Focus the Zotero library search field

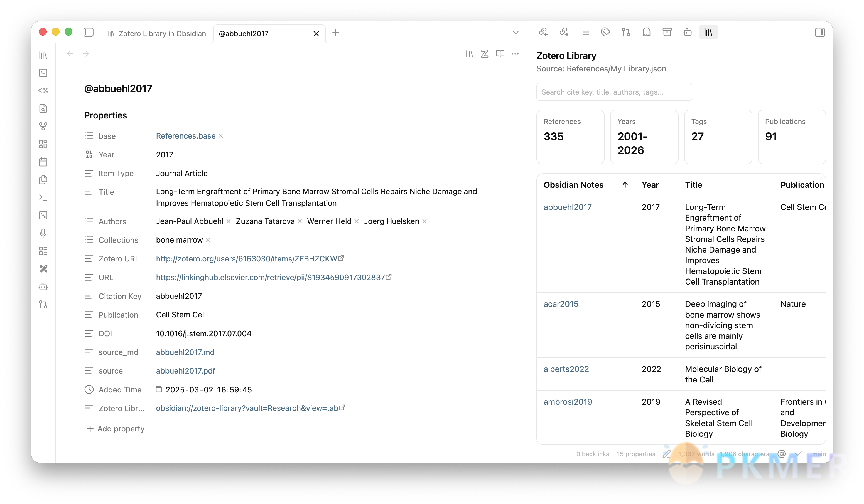tap(614, 92)
